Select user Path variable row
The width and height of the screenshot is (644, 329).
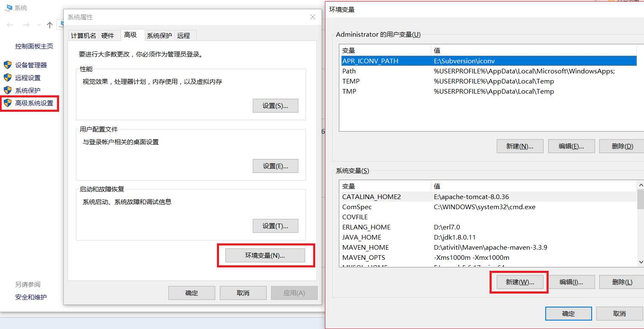tap(489, 71)
